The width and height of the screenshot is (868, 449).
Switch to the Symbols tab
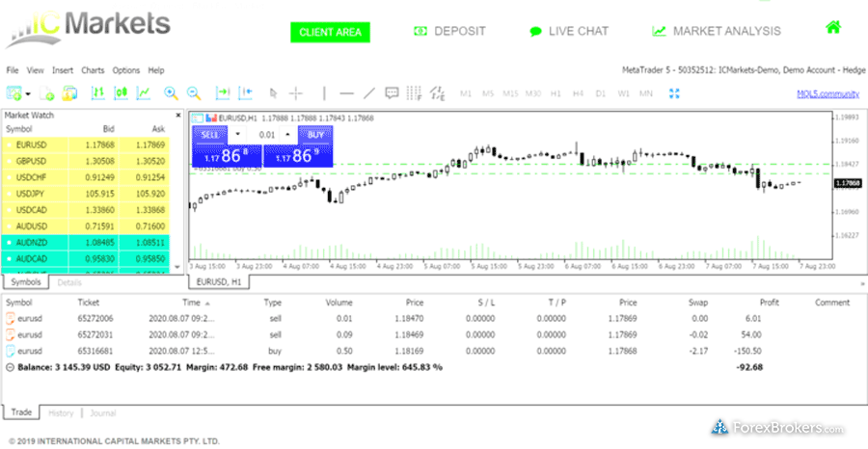coord(26,282)
